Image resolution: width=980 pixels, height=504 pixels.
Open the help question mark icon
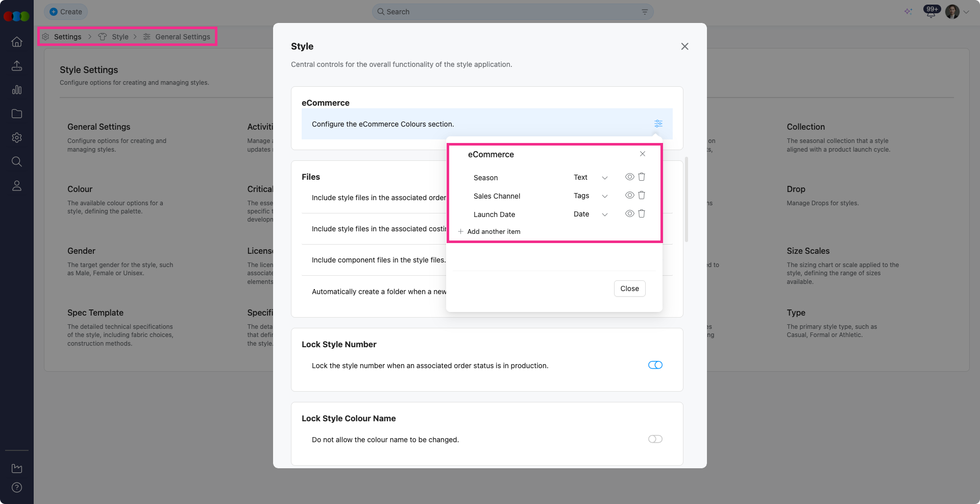pyautogui.click(x=17, y=487)
